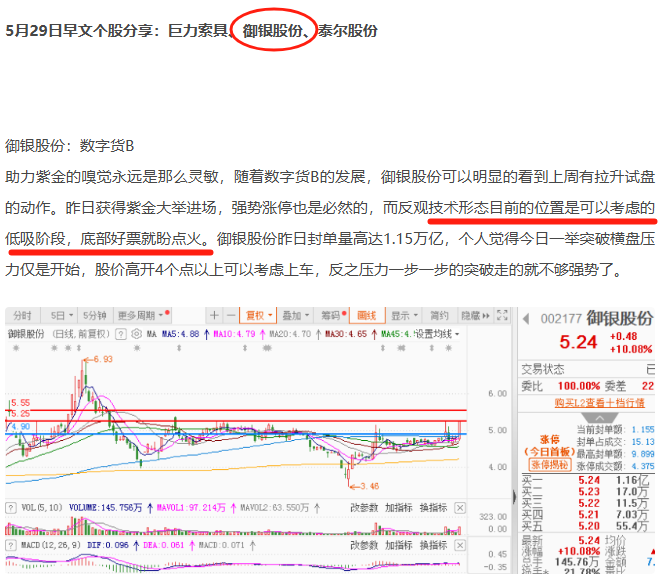Click 买一 row volume 1.16亿
Image resolution: width=668 pixels, height=587 pixels.
click(632, 480)
